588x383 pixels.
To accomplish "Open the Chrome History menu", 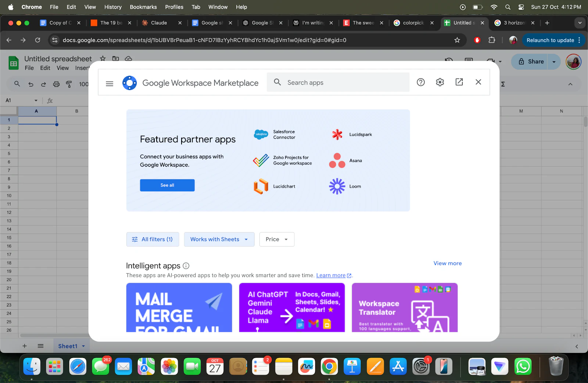I will pyautogui.click(x=113, y=7).
